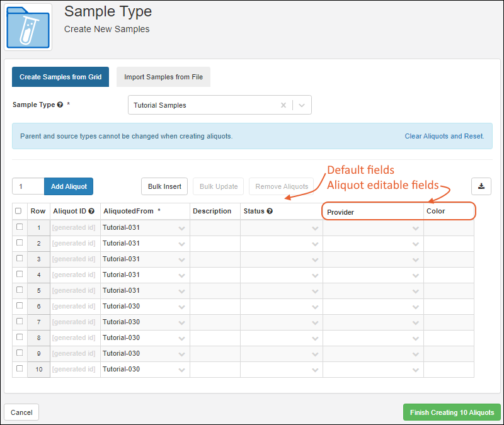Click the aliquot count input field

[28, 186]
